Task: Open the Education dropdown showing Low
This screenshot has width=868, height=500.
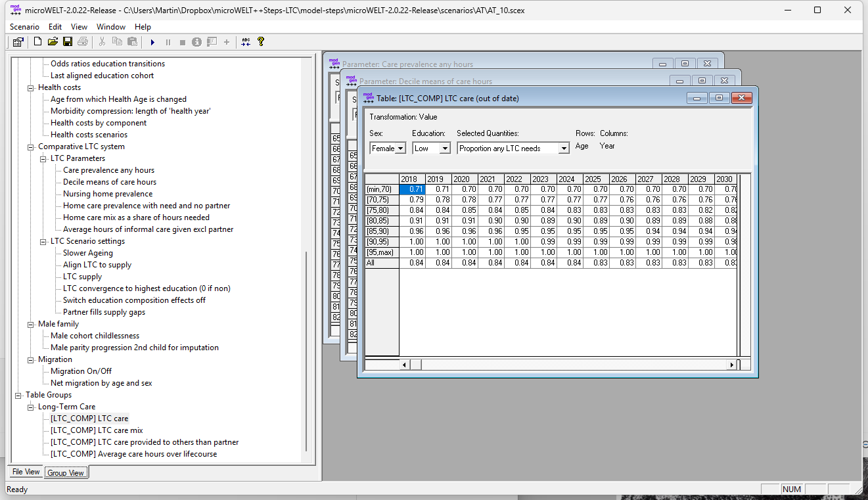Action: [444, 148]
